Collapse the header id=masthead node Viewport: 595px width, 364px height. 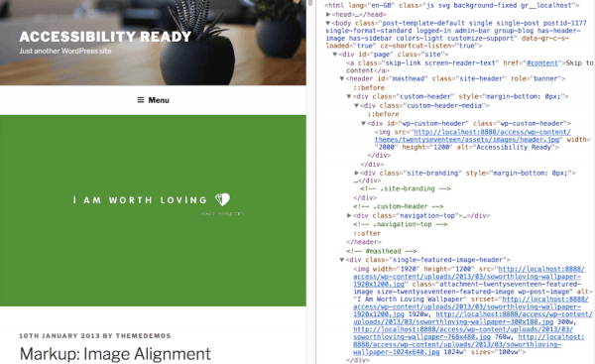[x=342, y=79]
